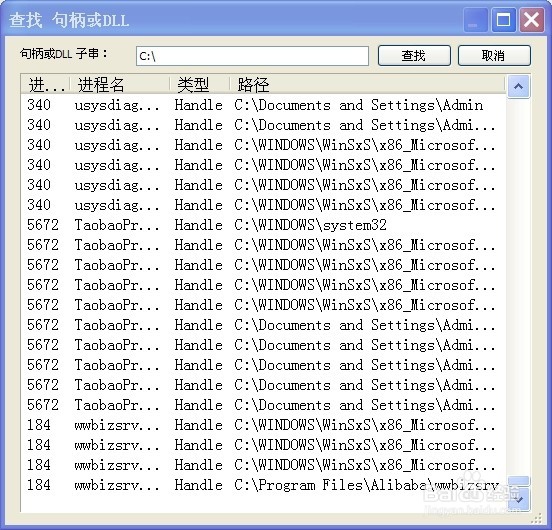Image resolution: width=552 pixels, height=530 pixels.
Task: Select the C:\Program Files\Alibaba\wwbizsrv path entry
Action: 366,485
